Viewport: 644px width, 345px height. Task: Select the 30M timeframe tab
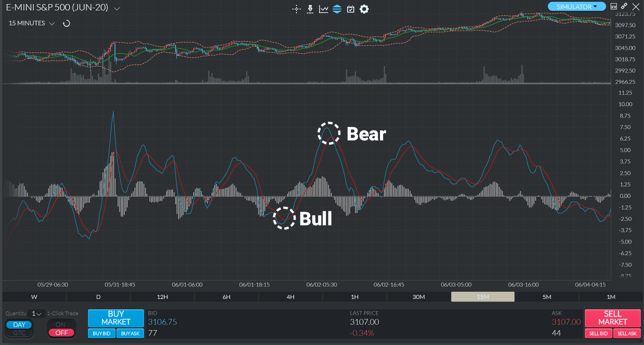click(419, 297)
